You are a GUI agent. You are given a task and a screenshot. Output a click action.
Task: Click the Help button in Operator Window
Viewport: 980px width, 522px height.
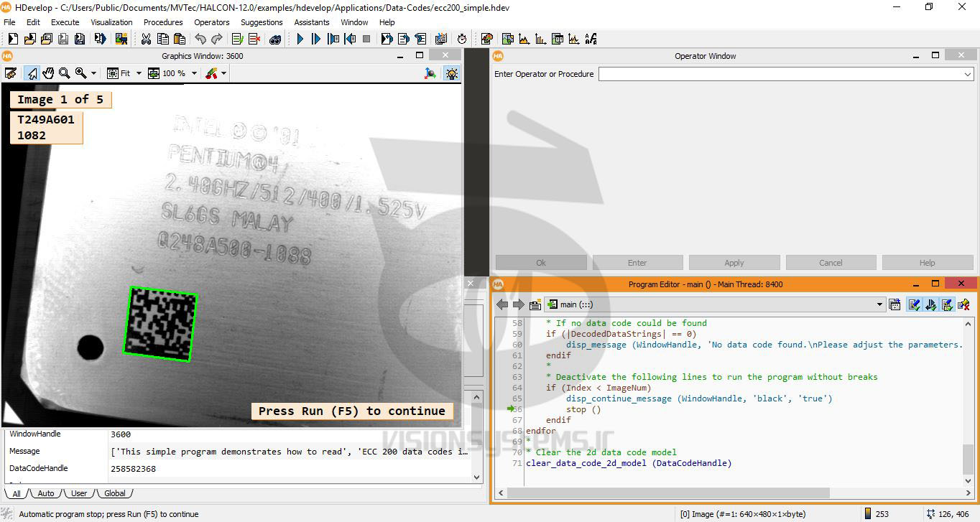pyautogui.click(x=928, y=263)
